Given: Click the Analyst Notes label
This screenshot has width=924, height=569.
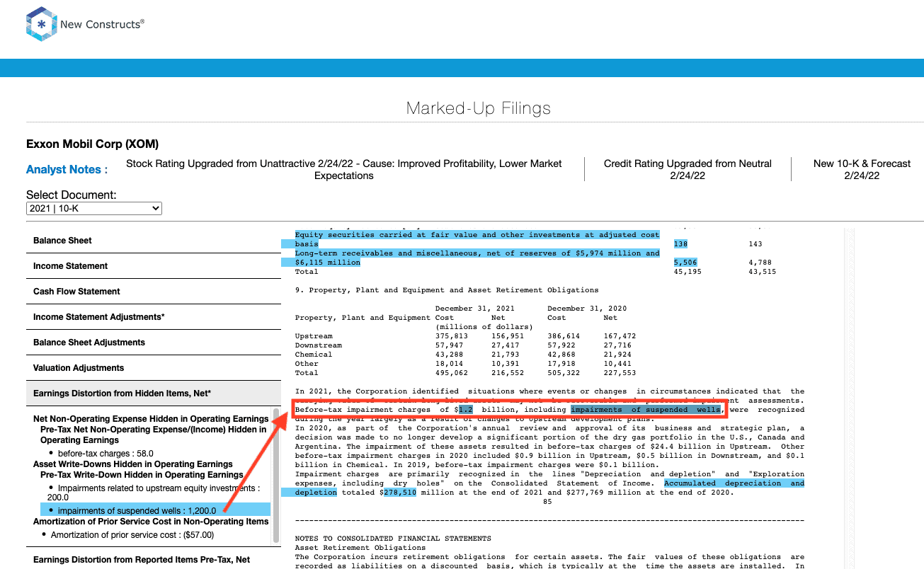Looking at the screenshot, I should point(67,170).
